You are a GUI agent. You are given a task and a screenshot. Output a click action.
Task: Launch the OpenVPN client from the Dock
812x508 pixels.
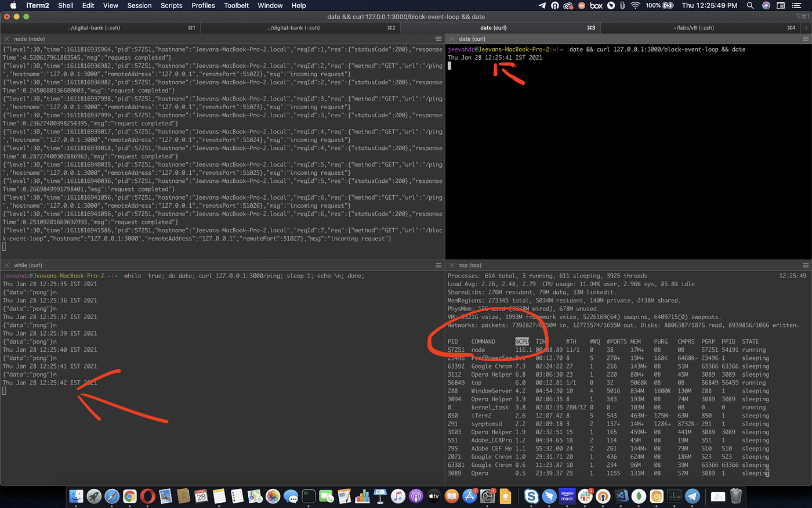click(603, 496)
